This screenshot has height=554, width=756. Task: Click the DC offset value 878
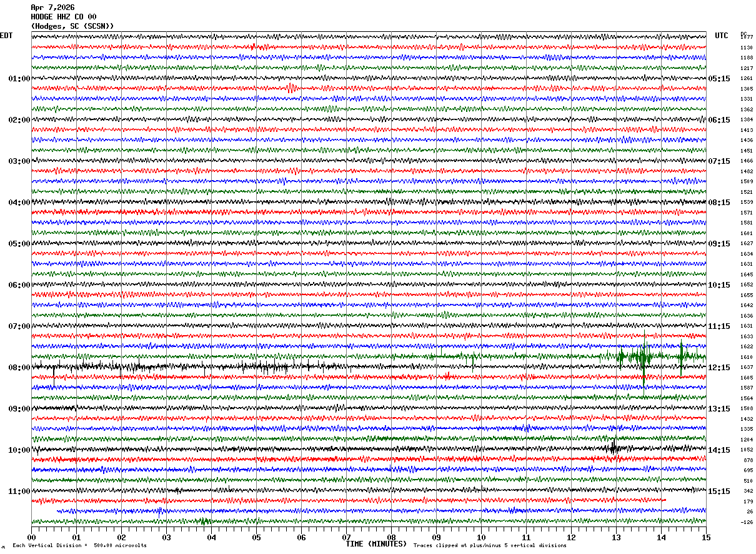tap(748, 460)
